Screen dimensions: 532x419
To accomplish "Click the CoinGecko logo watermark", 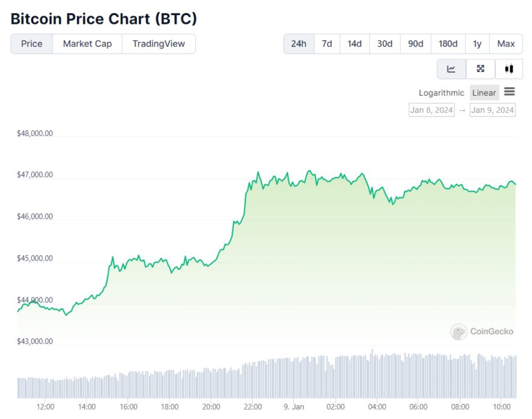I will tap(482, 331).
